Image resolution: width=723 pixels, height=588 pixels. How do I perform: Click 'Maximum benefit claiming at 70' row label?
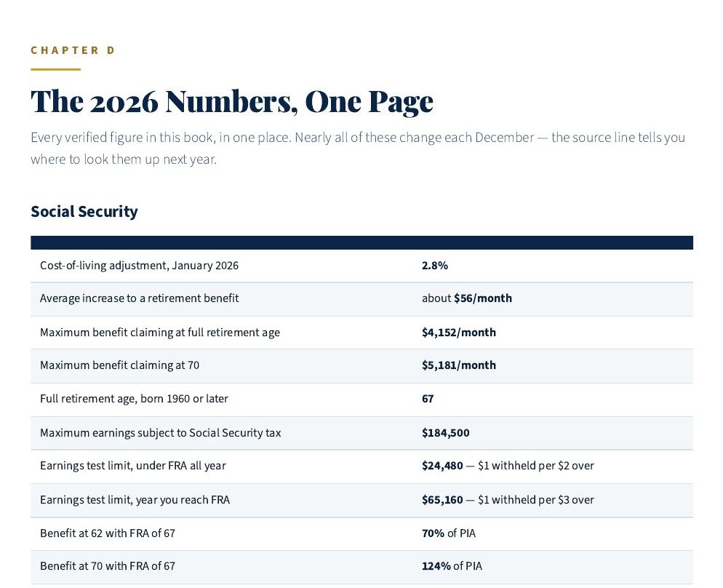119,365
